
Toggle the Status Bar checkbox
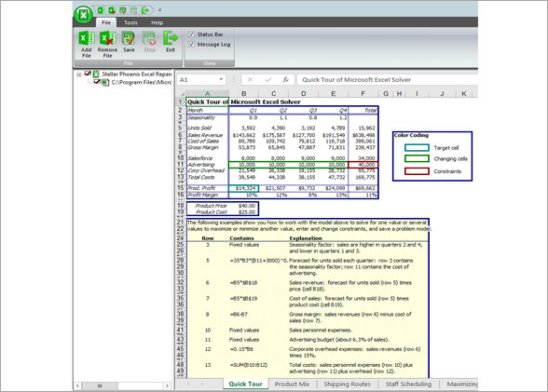(x=191, y=34)
